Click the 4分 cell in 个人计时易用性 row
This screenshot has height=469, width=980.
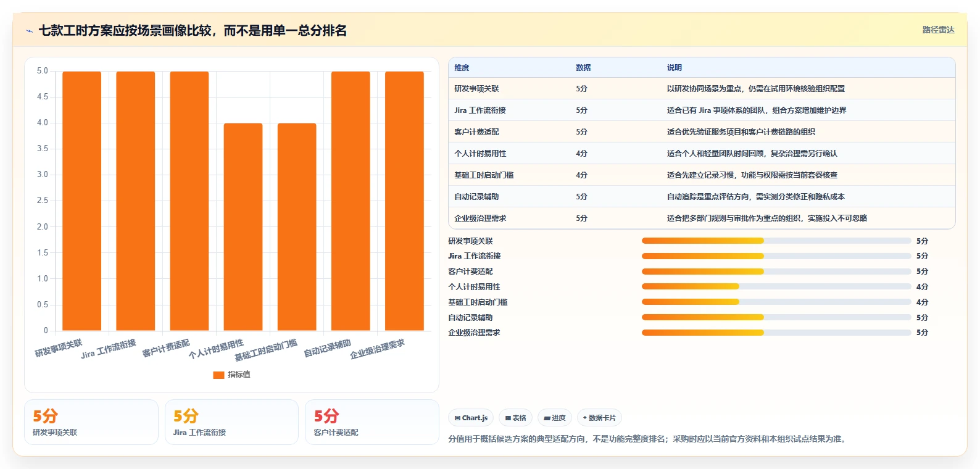581,154
